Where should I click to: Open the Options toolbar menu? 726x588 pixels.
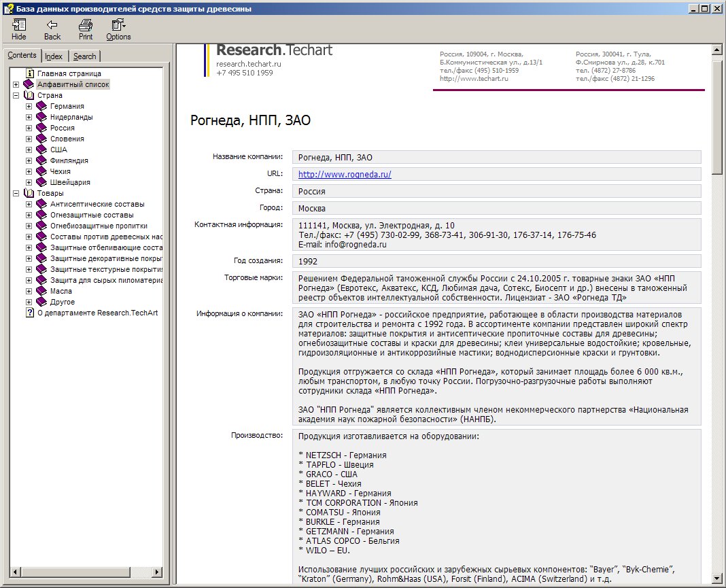coord(118,30)
